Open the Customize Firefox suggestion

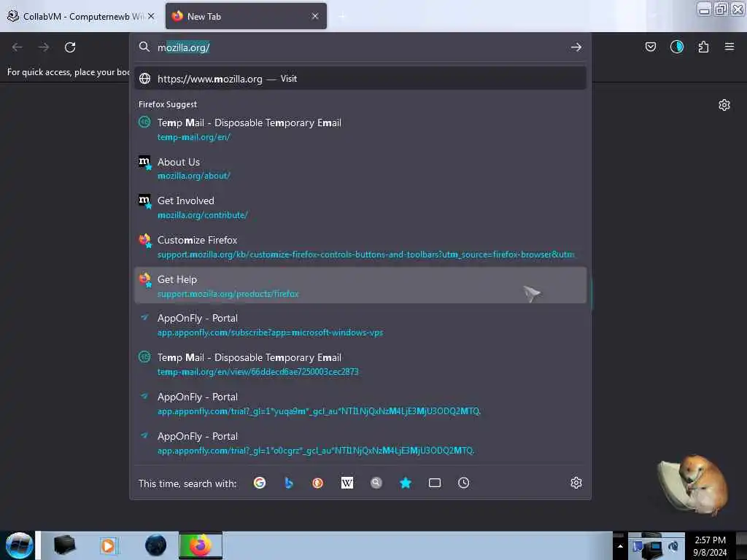(360, 246)
